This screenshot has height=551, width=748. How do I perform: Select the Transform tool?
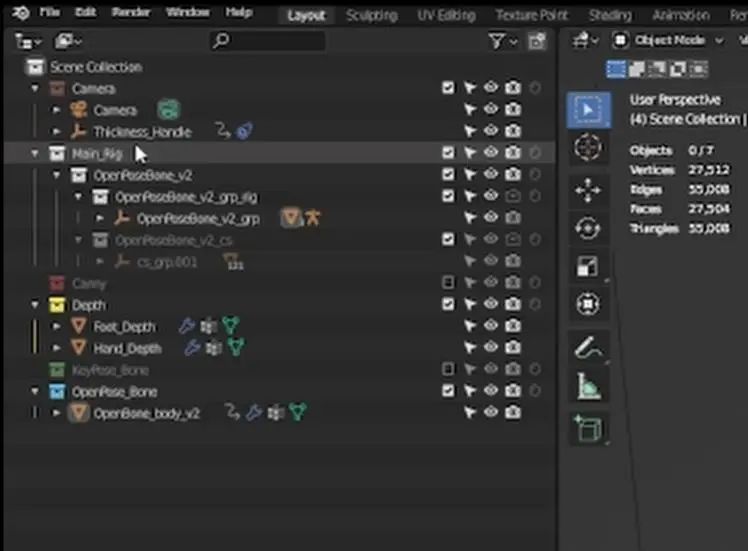(x=588, y=304)
